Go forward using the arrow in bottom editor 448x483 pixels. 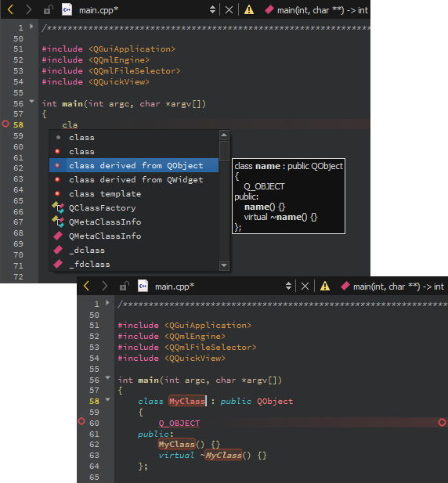point(105,287)
